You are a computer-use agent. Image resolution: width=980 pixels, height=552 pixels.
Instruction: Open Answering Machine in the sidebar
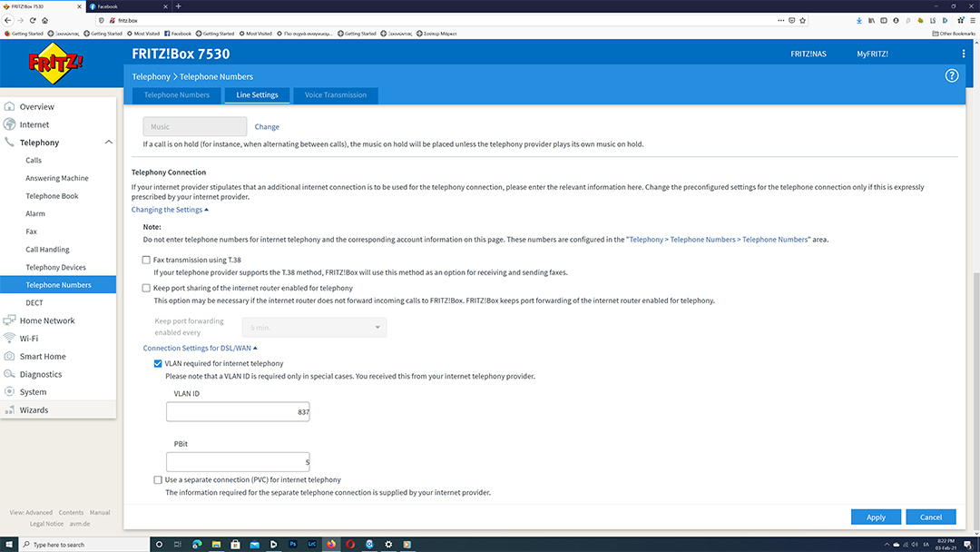(57, 178)
